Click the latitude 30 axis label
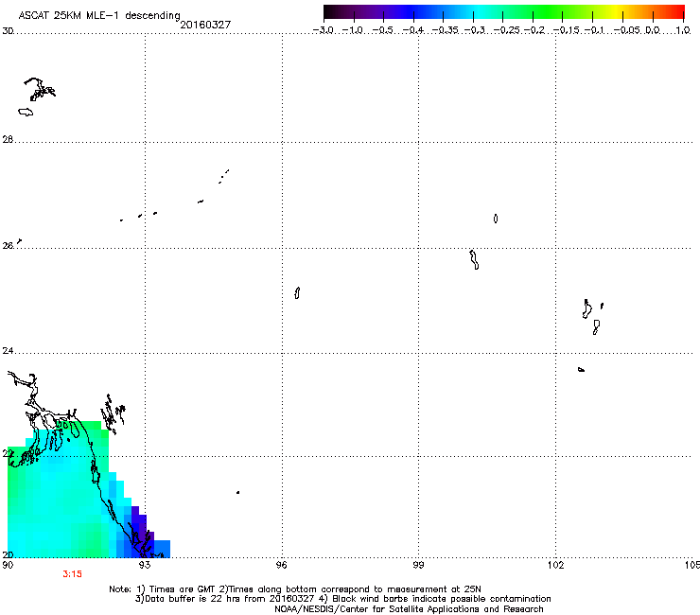This screenshot has width=700, height=615. tap(8, 31)
